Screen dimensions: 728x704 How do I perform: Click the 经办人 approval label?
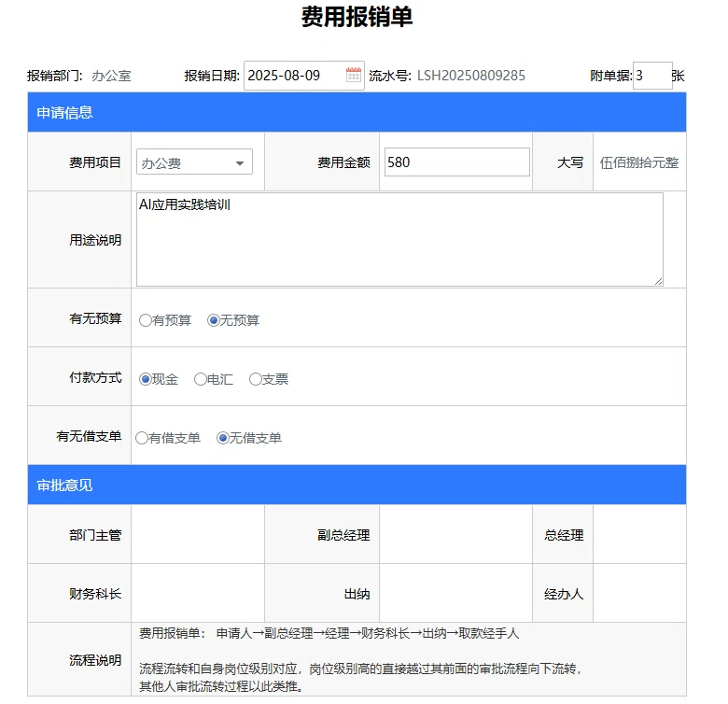564,594
